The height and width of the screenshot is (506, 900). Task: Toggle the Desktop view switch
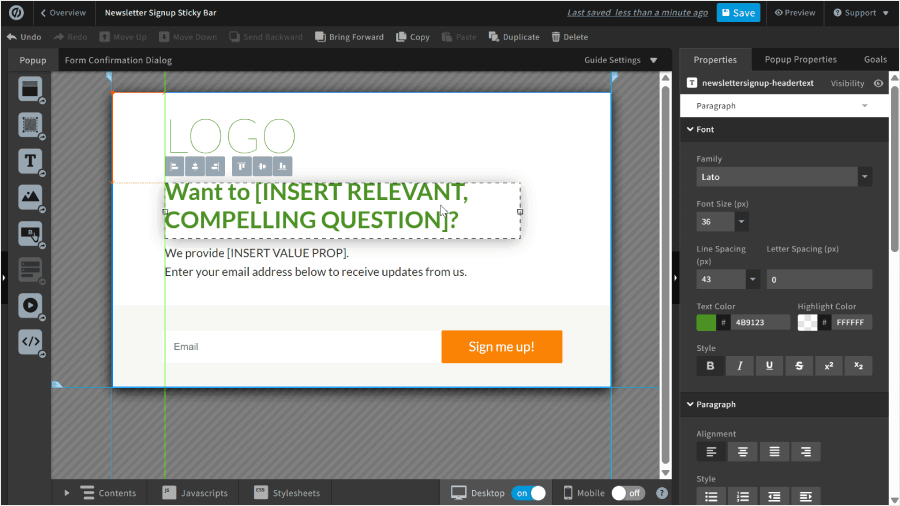[529, 493]
